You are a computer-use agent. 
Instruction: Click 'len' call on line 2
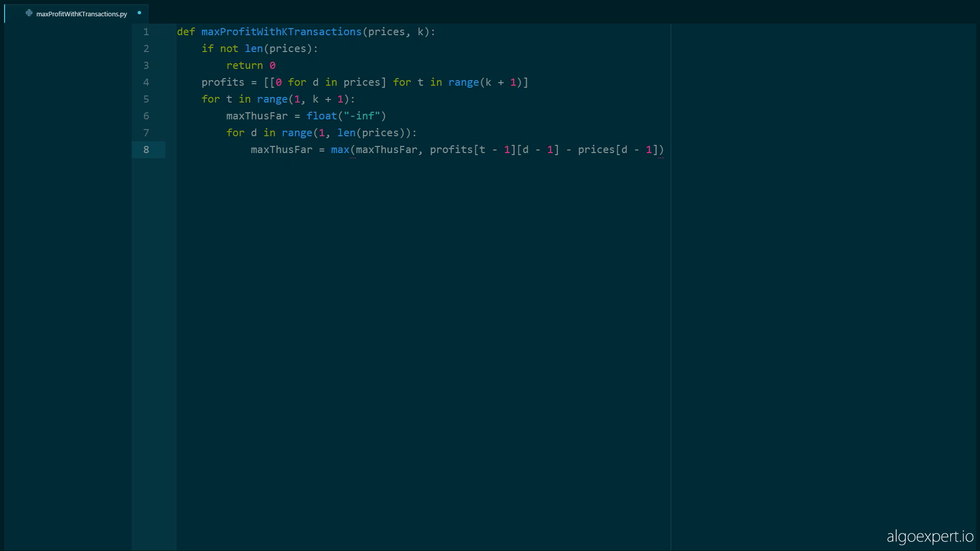point(254,48)
